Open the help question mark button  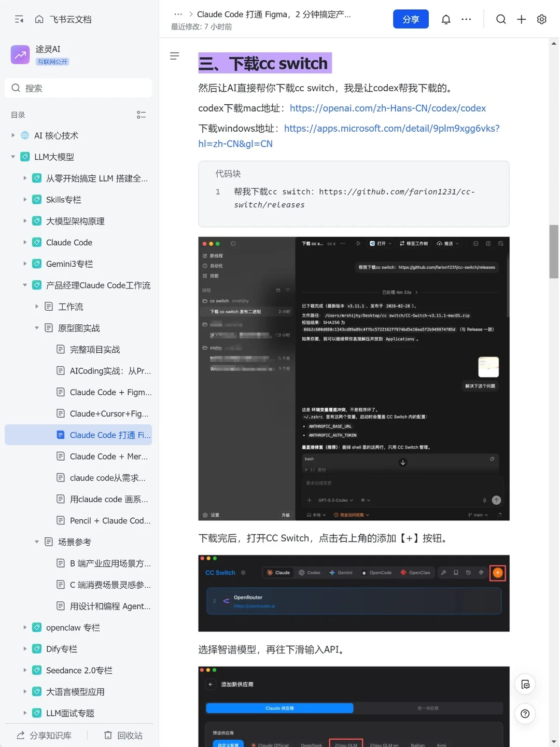525,714
